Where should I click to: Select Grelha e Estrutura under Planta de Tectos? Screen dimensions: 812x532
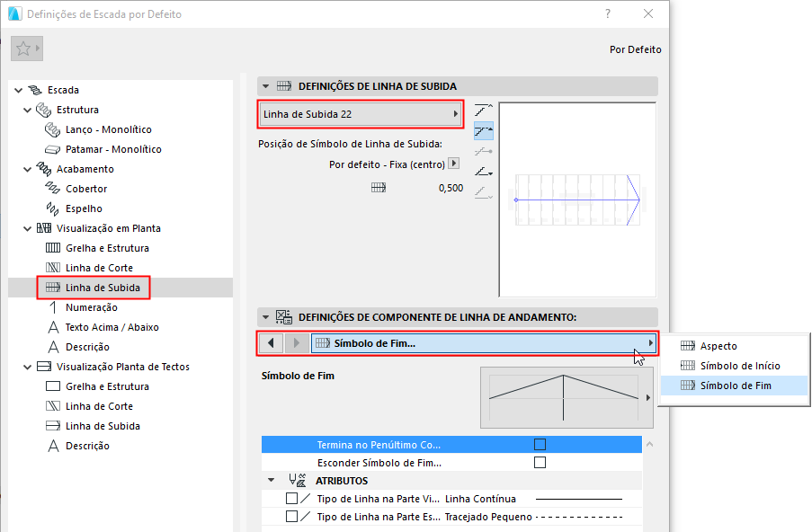coord(107,386)
